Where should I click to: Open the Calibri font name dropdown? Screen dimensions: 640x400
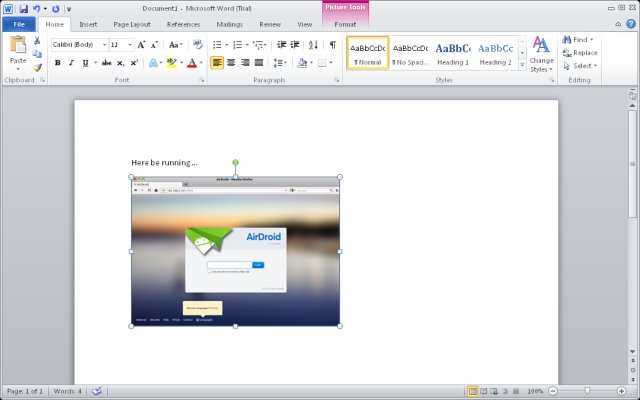click(x=104, y=45)
